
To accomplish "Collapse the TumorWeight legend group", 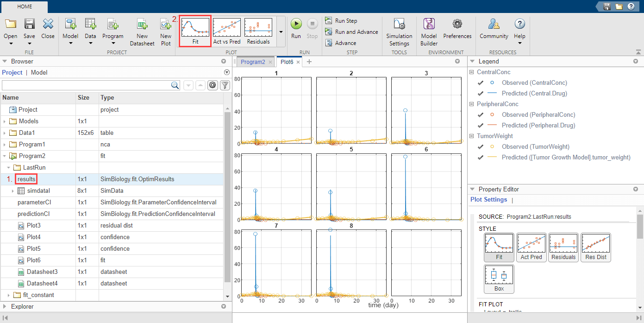I will 472,136.
